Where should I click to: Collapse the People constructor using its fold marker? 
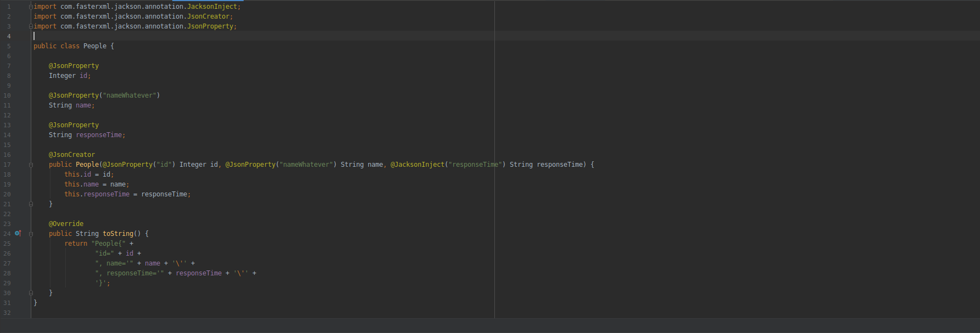(31, 165)
